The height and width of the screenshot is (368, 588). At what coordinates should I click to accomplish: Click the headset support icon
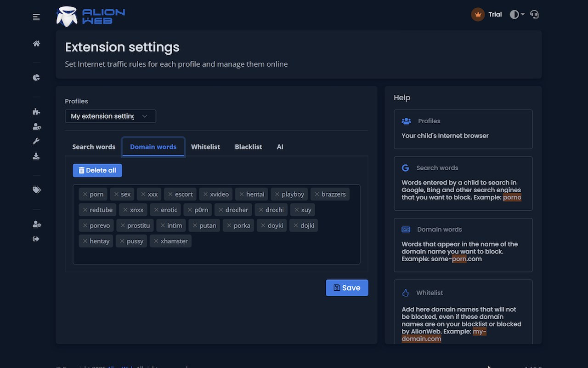[x=534, y=14]
